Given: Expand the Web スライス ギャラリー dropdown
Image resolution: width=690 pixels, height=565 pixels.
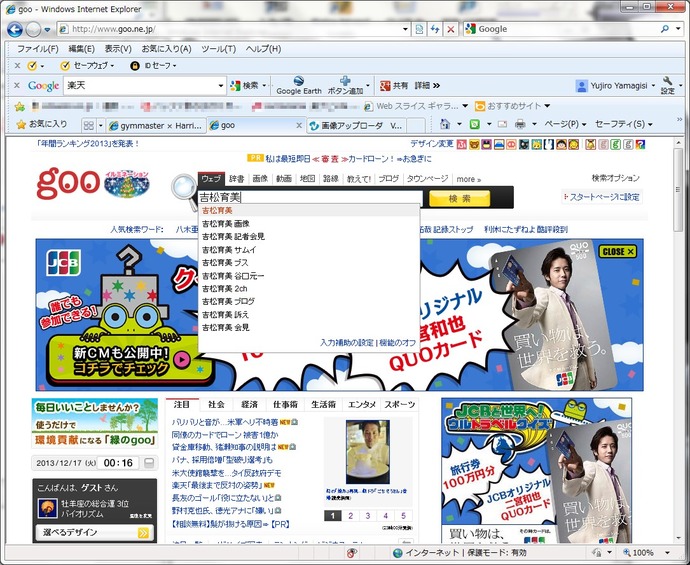Looking at the screenshot, I should tap(465, 106).
